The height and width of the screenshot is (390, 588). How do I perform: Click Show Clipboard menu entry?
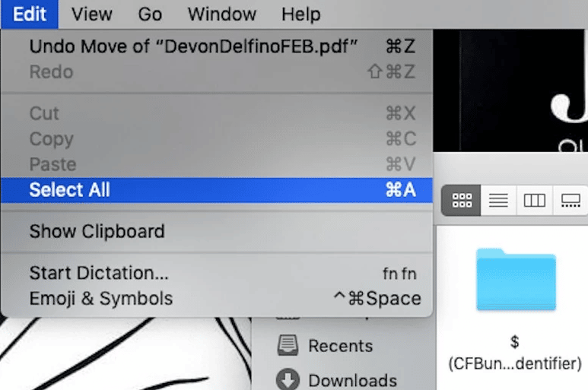click(97, 231)
